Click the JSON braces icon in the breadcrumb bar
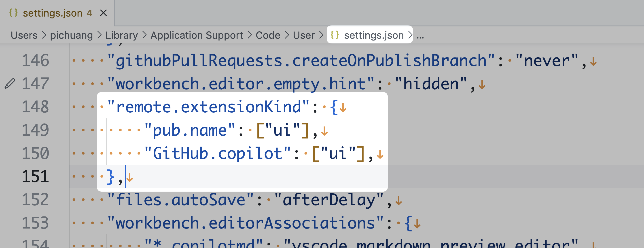Screen dimensions: 644x248 pos(334,35)
